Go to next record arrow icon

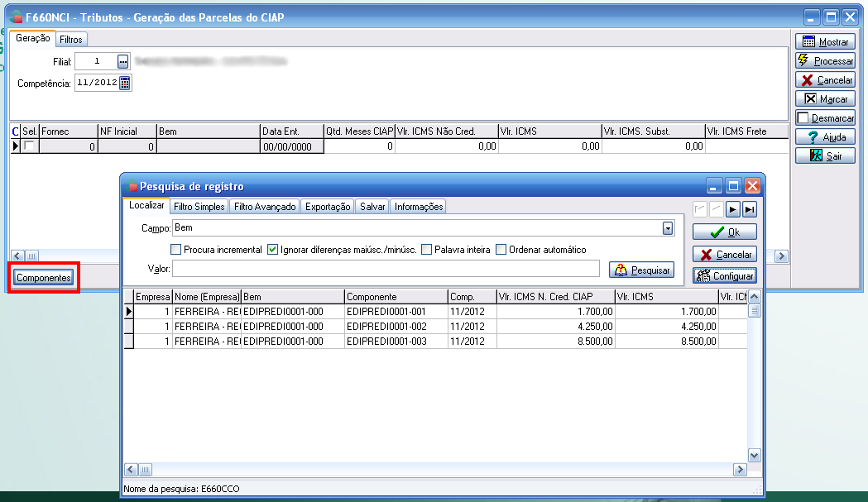(x=733, y=210)
